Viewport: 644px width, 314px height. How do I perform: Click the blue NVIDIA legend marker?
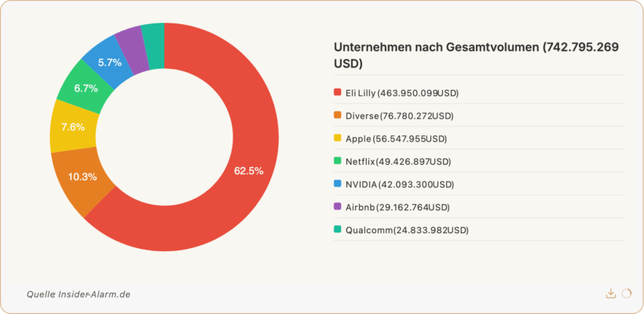click(338, 184)
